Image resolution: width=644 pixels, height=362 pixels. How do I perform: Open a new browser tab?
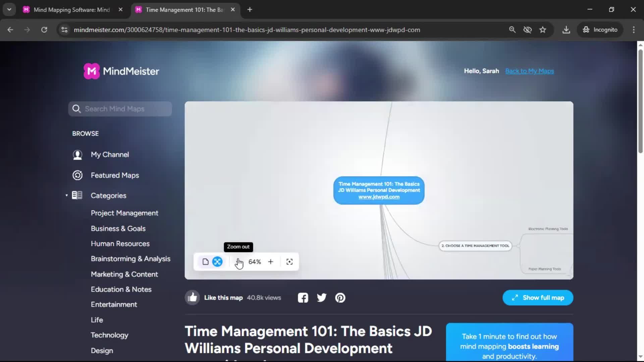pyautogui.click(x=250, y=10)
